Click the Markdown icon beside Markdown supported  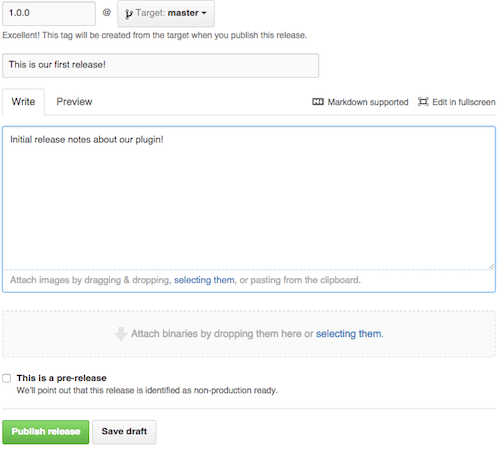[318, 102]
